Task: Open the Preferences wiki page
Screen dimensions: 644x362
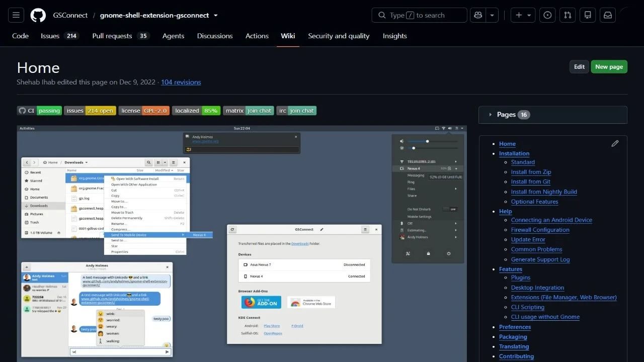Action: point(515,327)
